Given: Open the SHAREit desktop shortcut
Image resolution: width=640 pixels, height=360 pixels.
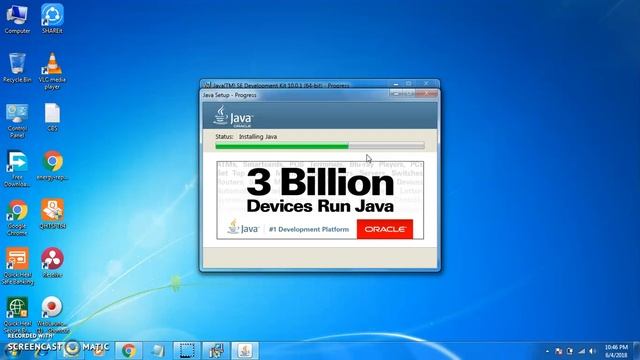Looking at the screenshot, I should pos(52,19).
